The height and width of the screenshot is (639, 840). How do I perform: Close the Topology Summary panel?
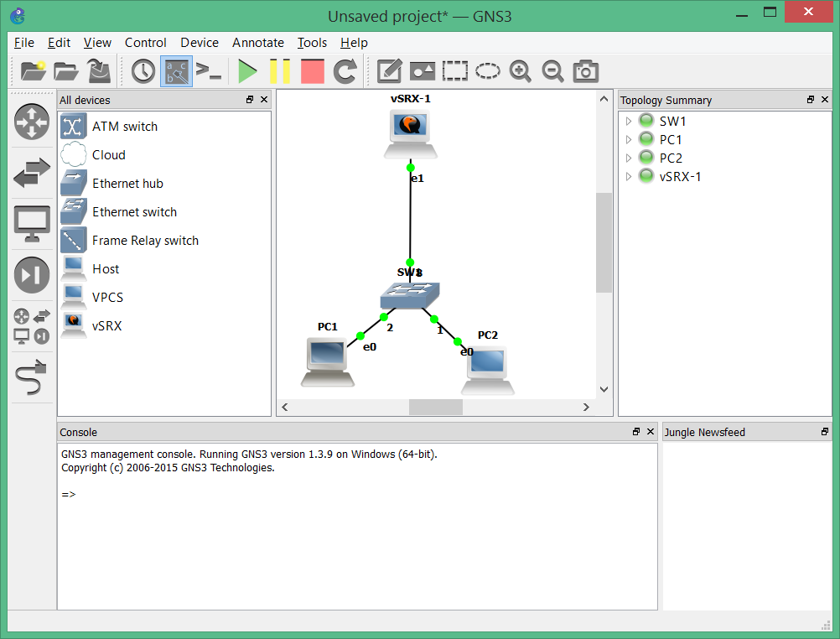(825, 100)
